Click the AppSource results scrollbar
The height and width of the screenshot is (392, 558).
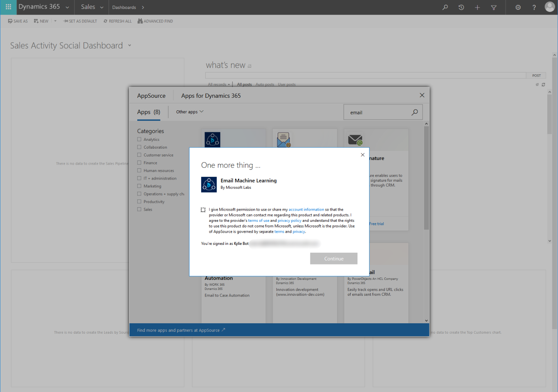point(426,178)
